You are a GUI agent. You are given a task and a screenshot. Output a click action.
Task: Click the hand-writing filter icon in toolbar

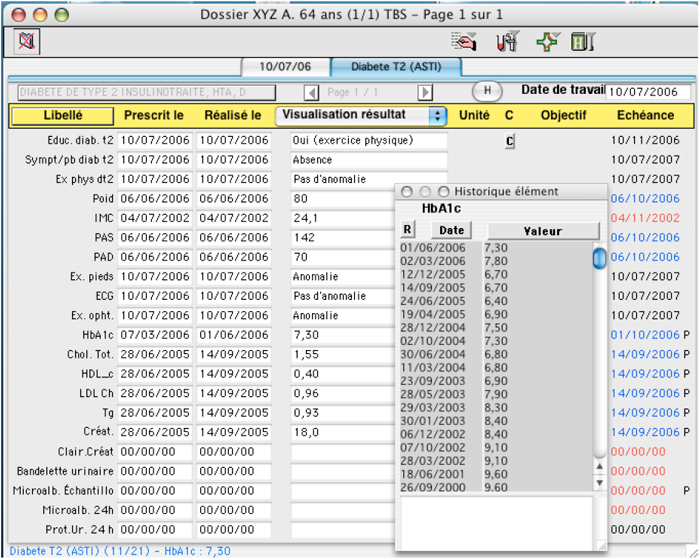[x=464, y=42]
